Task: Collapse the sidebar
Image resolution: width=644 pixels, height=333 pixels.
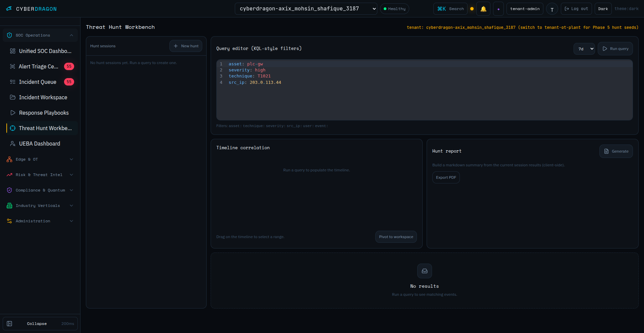Action: (40, 324)
